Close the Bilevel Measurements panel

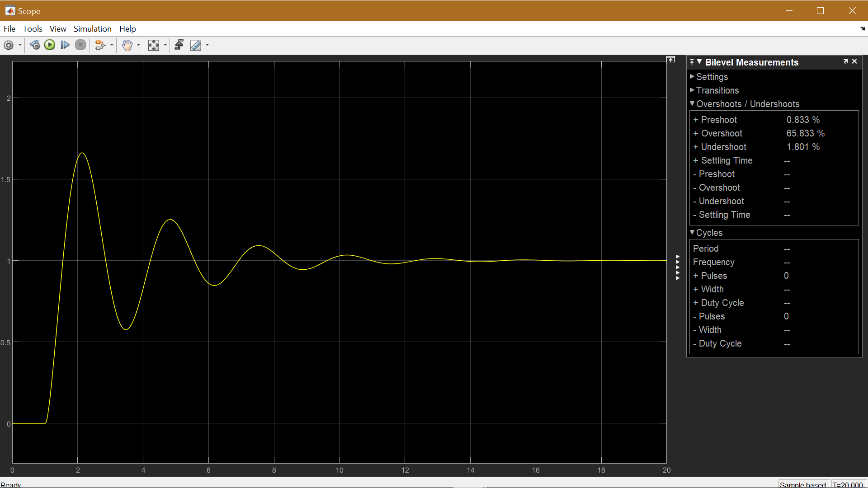[854, 61]
